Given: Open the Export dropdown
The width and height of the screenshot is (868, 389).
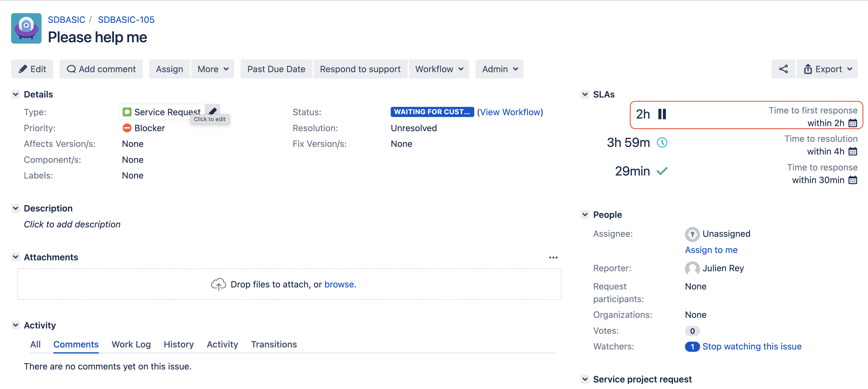Looking at the screenshot, I should coord(827,69).
